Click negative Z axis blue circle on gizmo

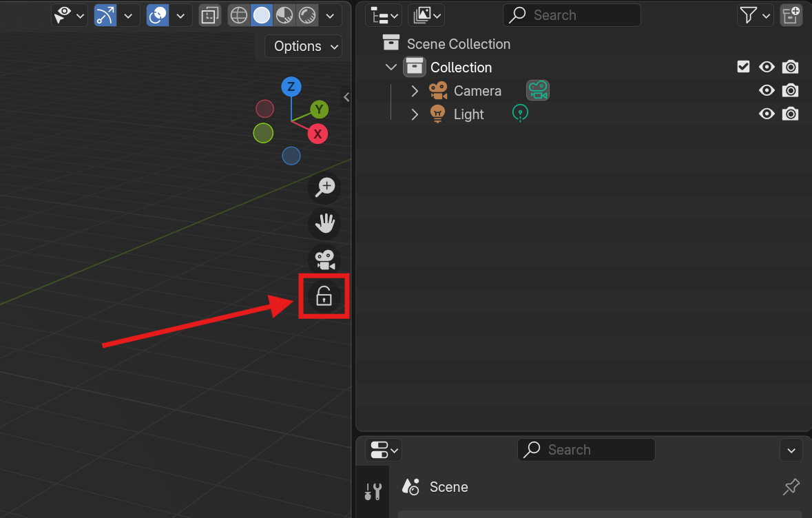point(291,156)
